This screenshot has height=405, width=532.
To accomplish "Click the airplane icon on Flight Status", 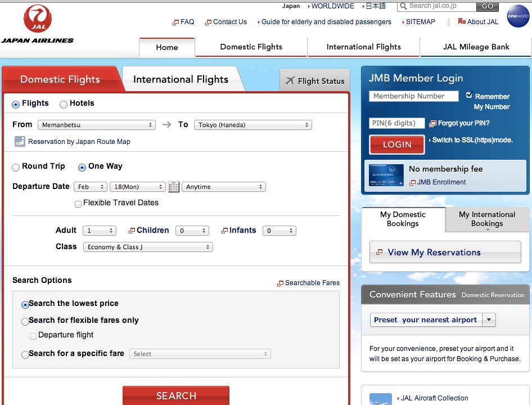I will (x=290, y=81).
